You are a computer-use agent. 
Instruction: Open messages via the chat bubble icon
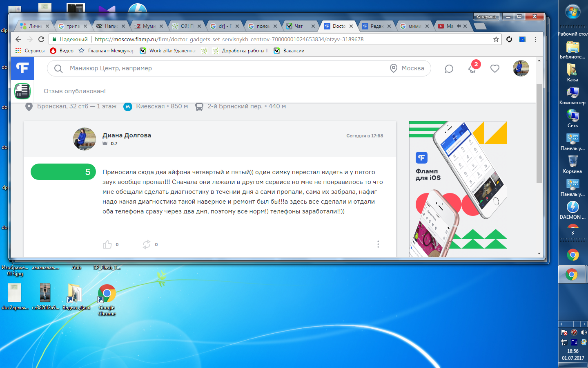pos(449,68)
